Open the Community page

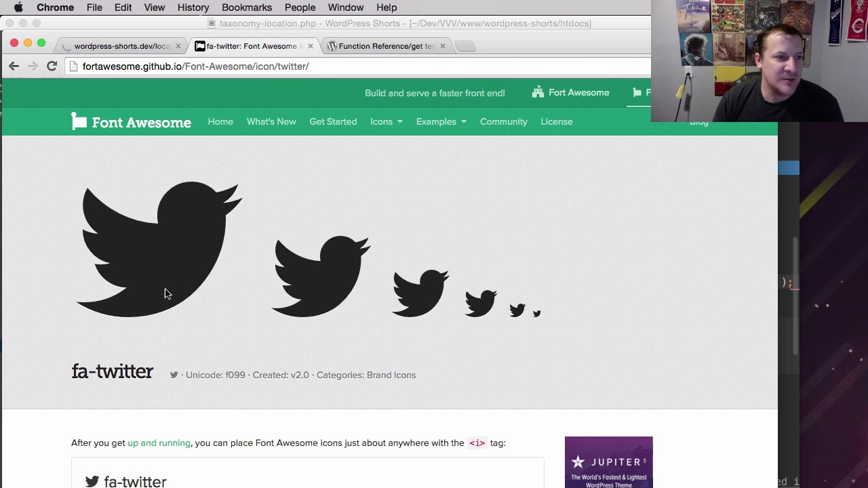pos(504,122)
